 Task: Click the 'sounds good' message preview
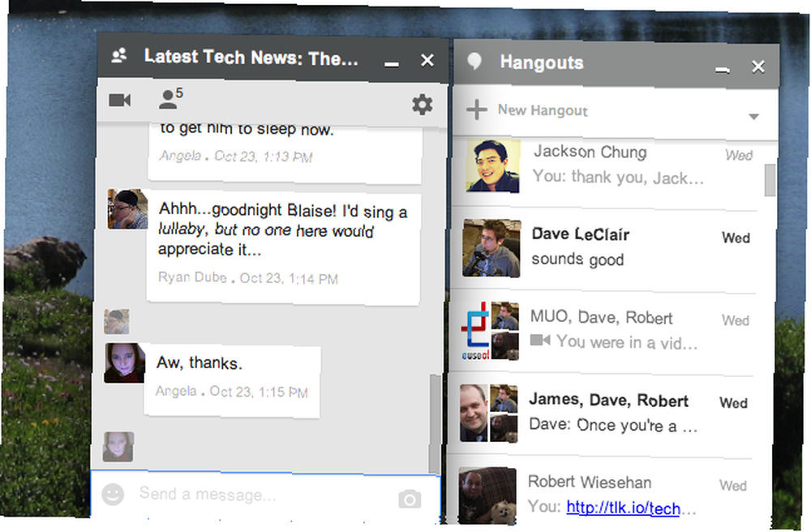pyautogui.click(x=577, y=259)
